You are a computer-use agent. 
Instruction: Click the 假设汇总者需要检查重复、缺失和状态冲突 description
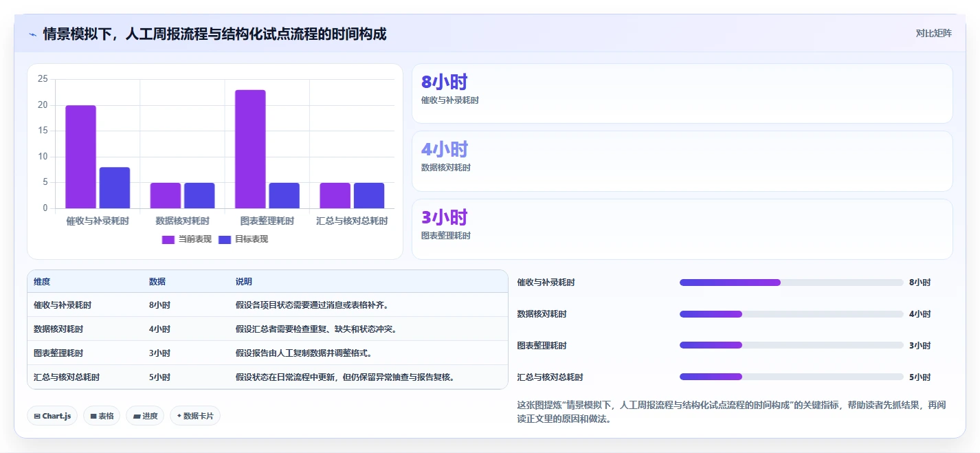(x=316, y=329)
